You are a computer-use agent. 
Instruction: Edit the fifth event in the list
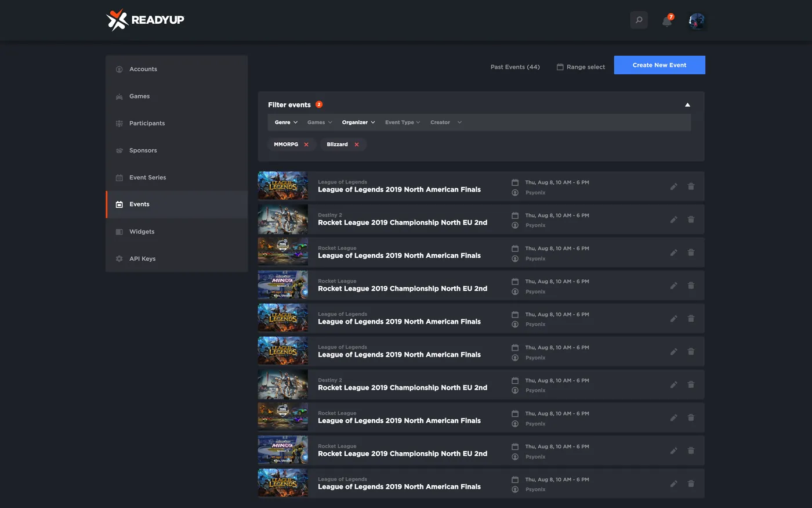(673, 319)
